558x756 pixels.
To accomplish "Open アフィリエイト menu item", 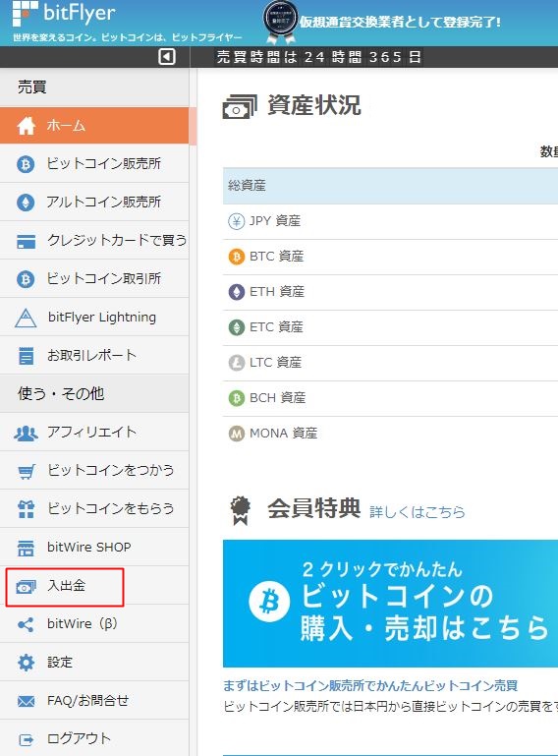I will pos(94,432).
